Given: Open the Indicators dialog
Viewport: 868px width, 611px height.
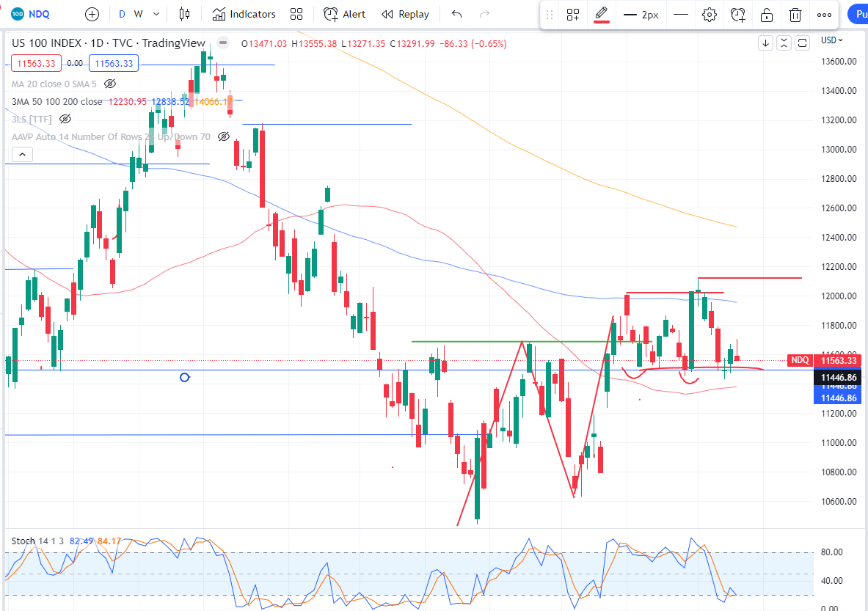Looking at the screenshot, I should (x=244, y=15).
